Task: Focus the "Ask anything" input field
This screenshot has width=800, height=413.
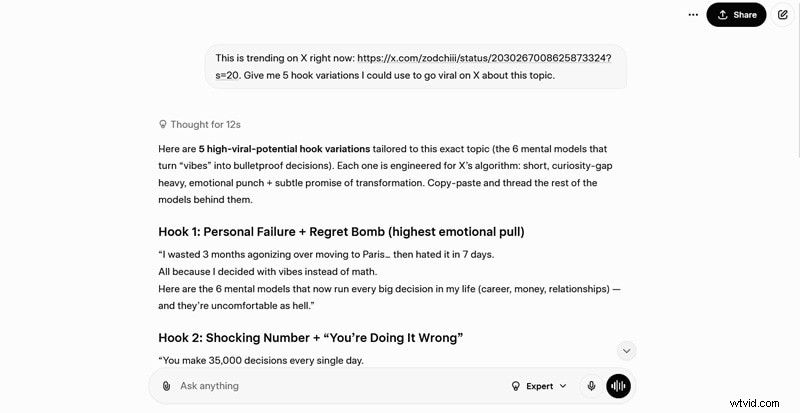Action: click(330, 386)
